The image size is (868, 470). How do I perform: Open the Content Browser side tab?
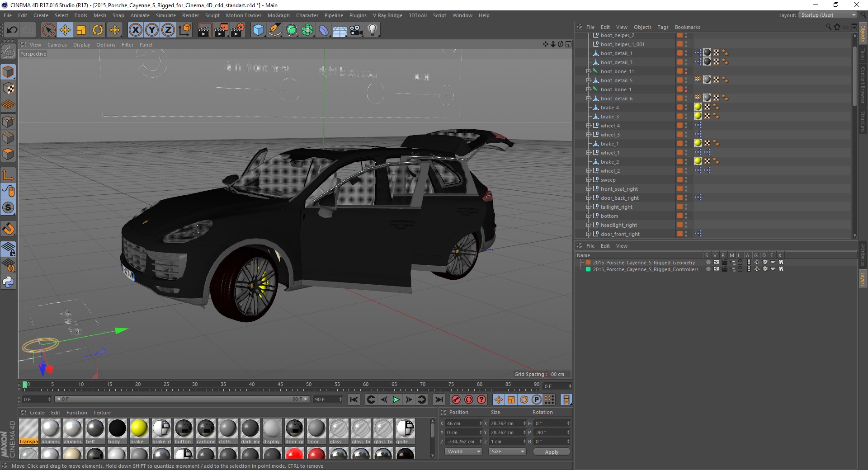point(863,85)
